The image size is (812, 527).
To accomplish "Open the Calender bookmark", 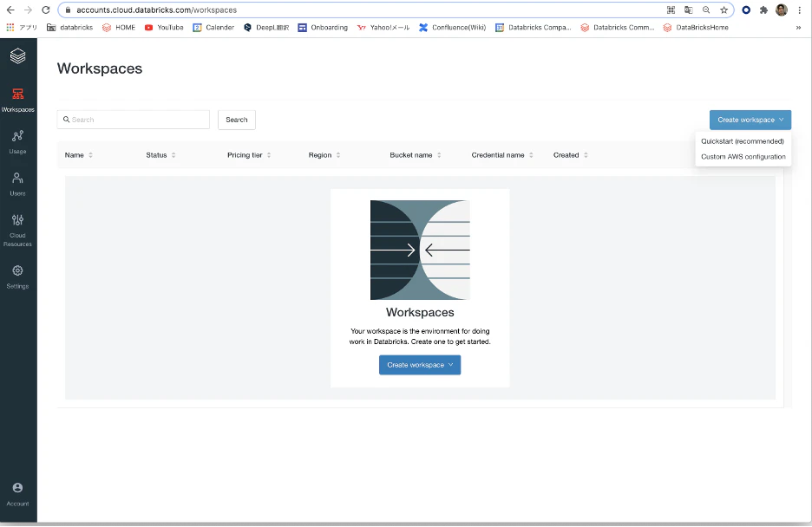I will point(213,28).
